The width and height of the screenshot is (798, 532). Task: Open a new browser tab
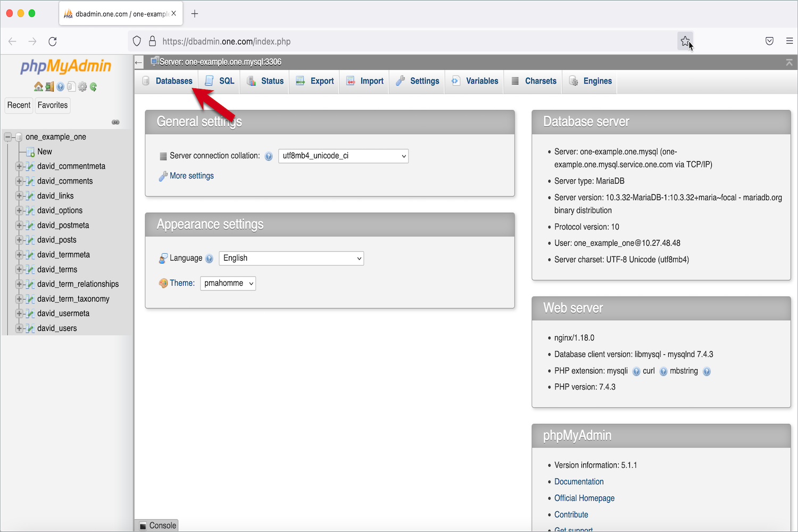195,14
